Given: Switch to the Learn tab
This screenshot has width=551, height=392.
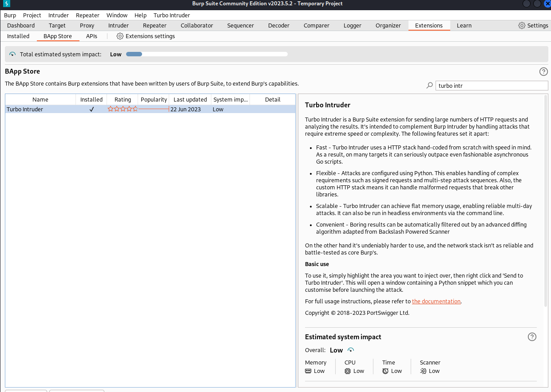Looking at the screenshot, I should [x=464, y=25].
